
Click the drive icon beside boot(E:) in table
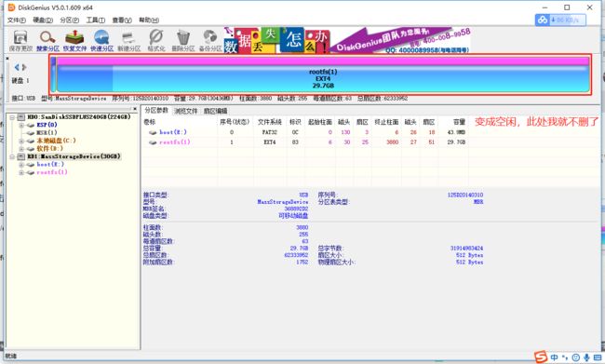[x=153, y=132]
